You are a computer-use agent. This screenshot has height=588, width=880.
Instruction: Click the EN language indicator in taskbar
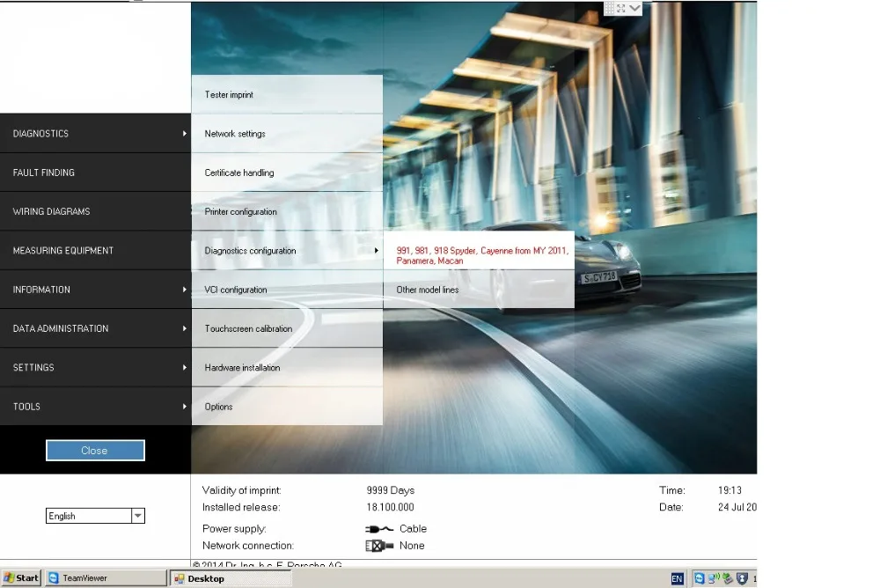click(677, 578)
